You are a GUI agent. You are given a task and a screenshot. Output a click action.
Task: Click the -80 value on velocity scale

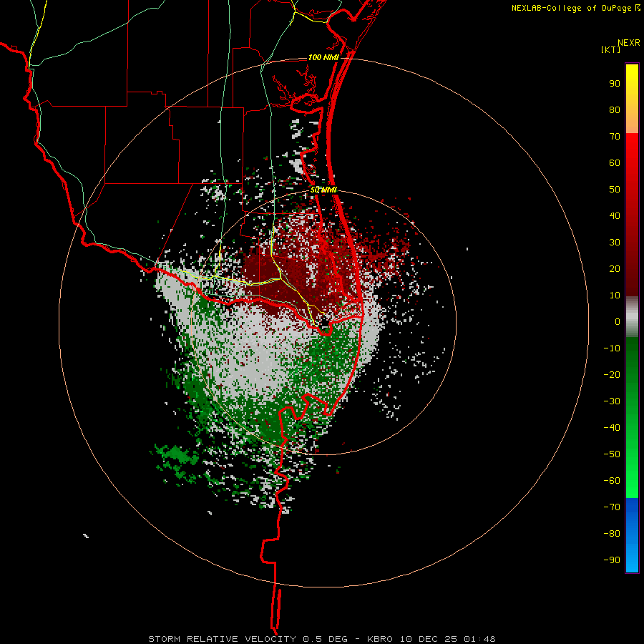tap(612, 534)
